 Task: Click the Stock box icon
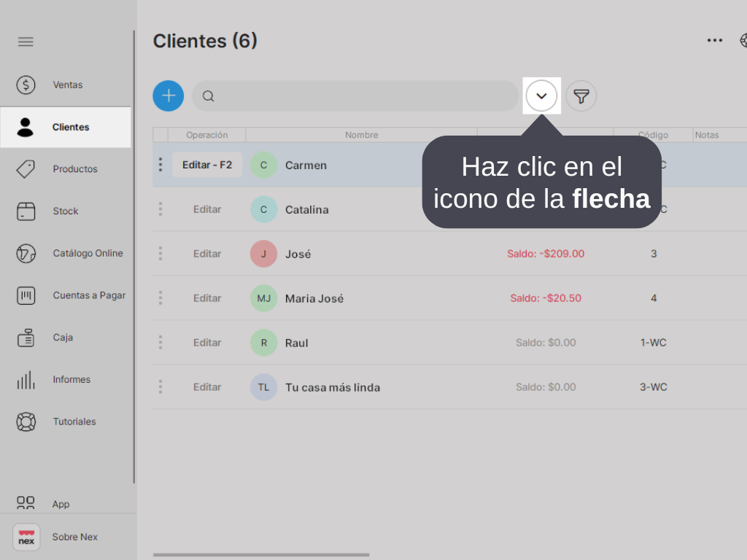26,211
